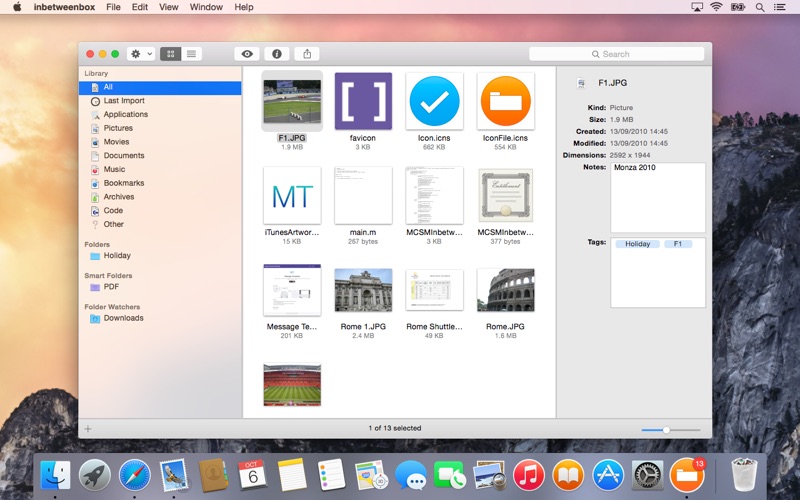The image size is (800, 500).
Task: Switch to icon grid view
Action: (170, 54)
